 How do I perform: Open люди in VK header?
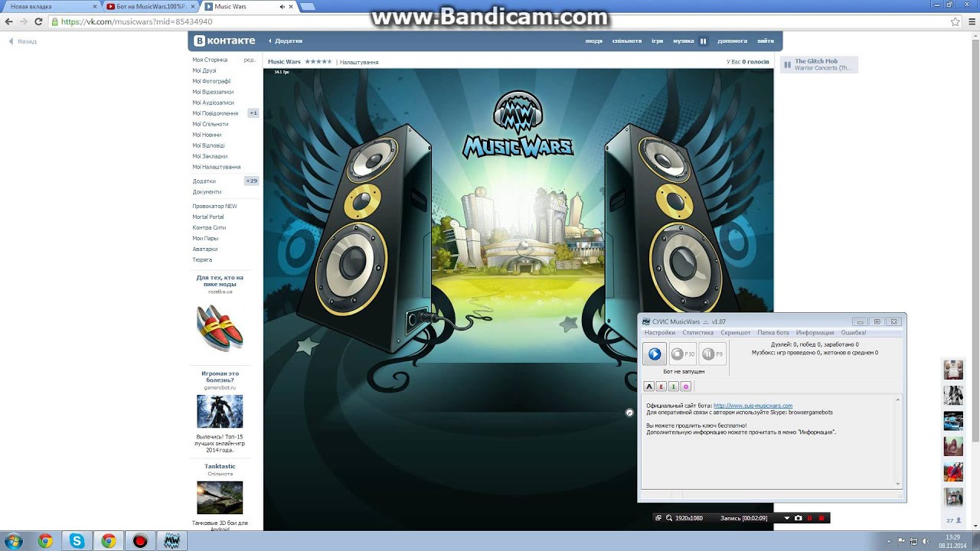593,41
